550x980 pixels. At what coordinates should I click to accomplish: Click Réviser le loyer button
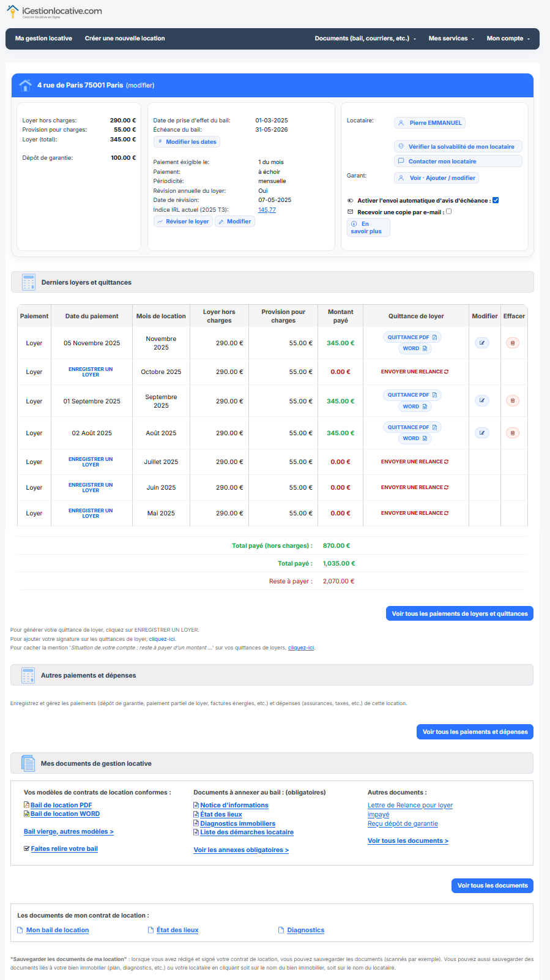183,222
